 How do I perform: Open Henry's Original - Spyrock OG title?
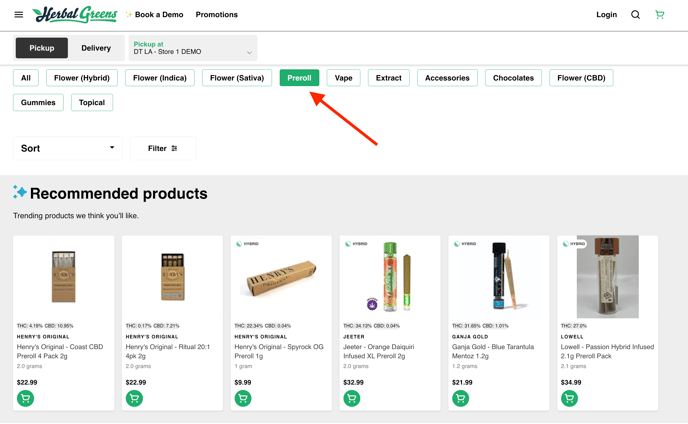click(279, 351)
